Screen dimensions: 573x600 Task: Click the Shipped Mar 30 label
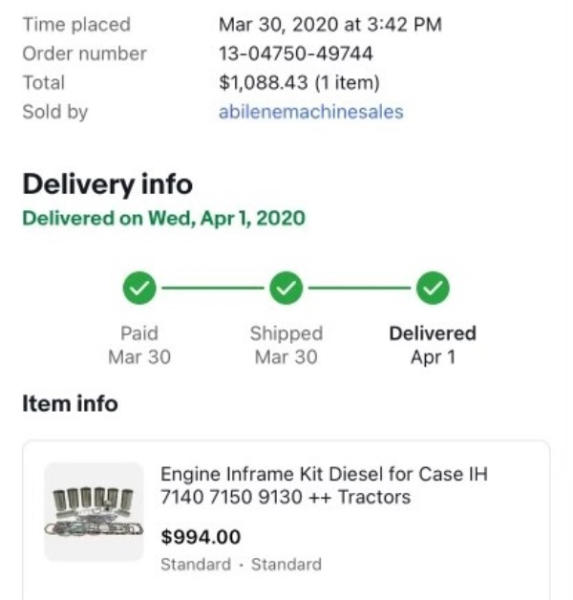click(x=286, y=345)
